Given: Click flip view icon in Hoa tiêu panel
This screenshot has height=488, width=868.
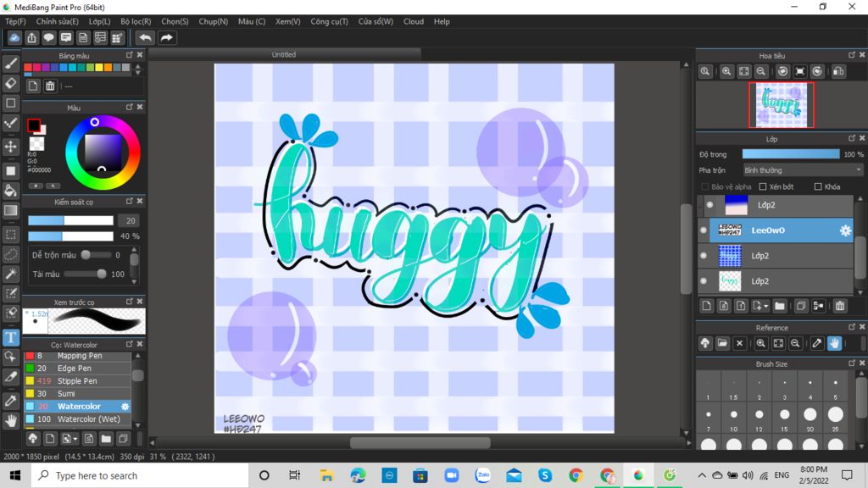Looking at the screenshot, I should pyautogui.click(x=838, y=71).
